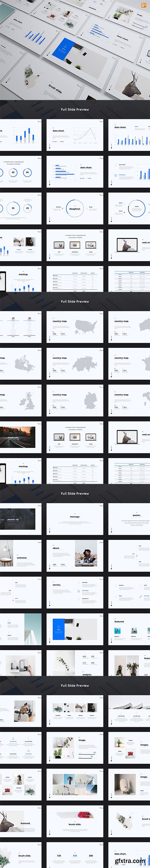Click the blue 410 number
The width and height of the screenshot is (150, 868).
click(75, 855)
